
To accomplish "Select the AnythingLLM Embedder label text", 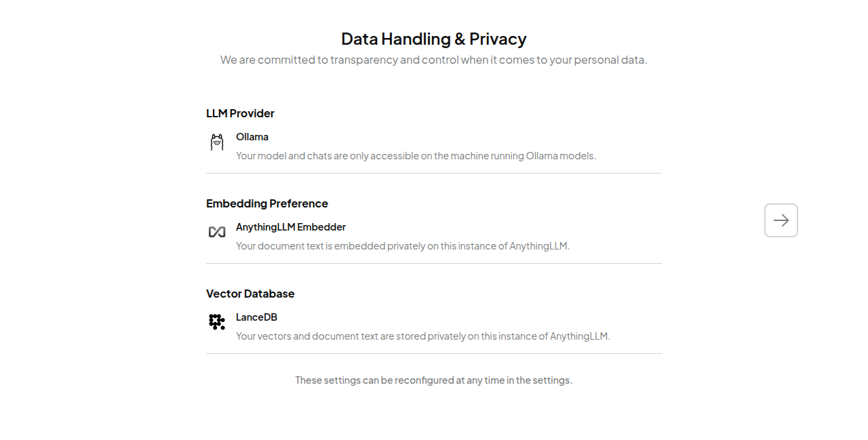I will pyautogui.click(x=291, y=226).
